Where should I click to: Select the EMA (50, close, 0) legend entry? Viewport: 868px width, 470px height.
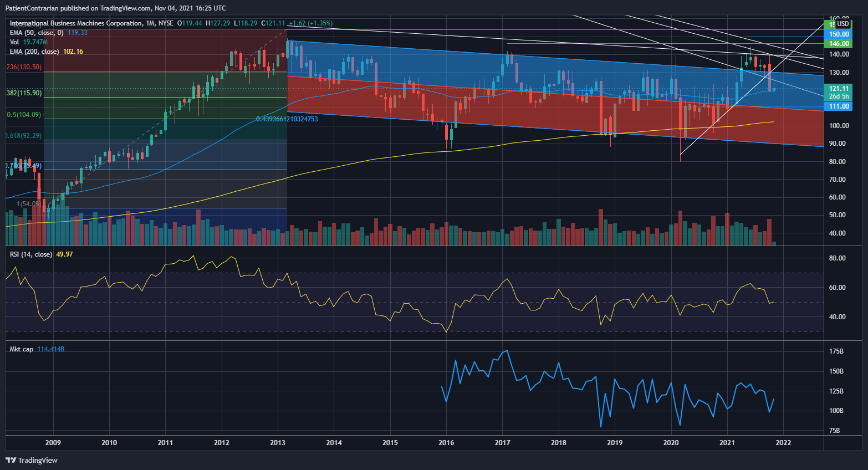point(37,33)
